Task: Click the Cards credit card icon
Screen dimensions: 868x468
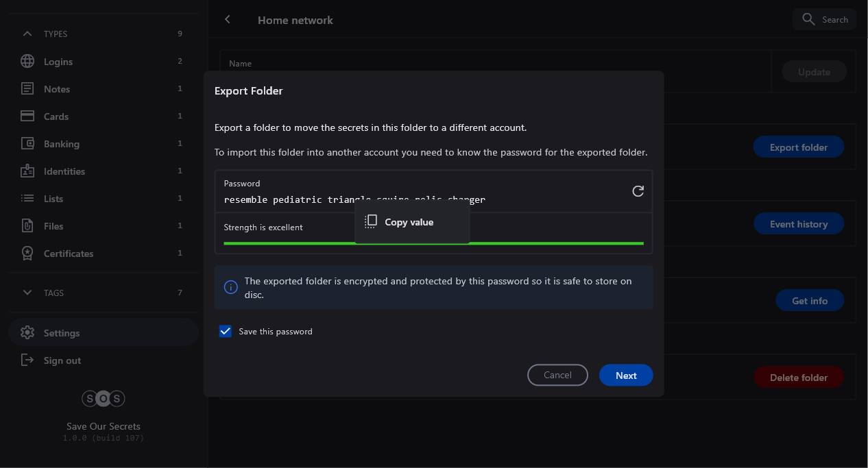Action: tap(27, 116)
